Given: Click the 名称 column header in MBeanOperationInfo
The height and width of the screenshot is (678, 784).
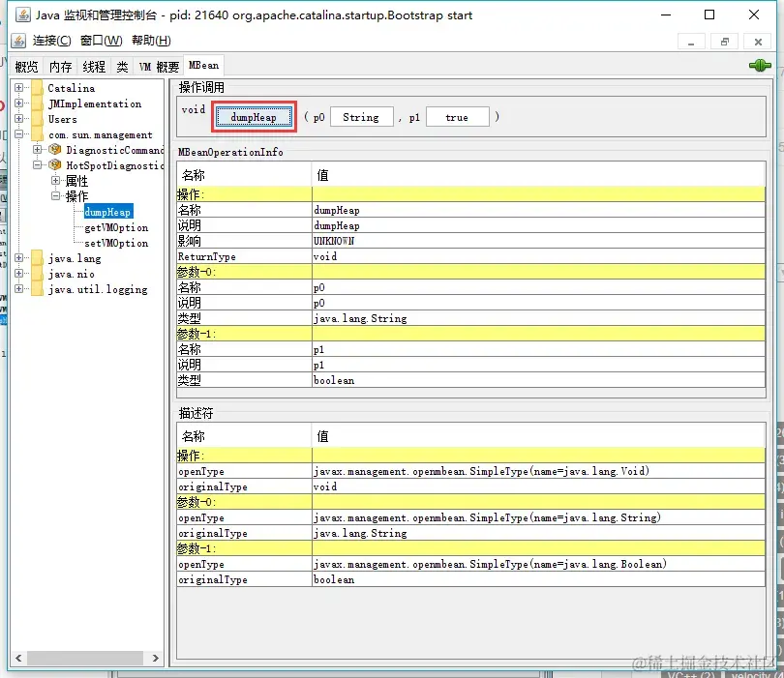Looking at the screenshot, I should [x=244, y=175].
